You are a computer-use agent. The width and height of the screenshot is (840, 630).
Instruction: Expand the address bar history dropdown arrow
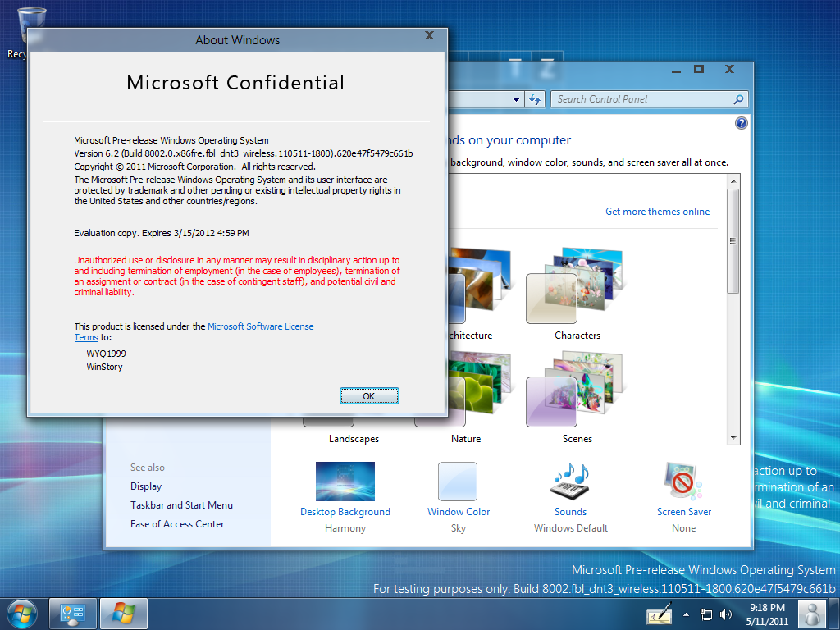(517, 99)
